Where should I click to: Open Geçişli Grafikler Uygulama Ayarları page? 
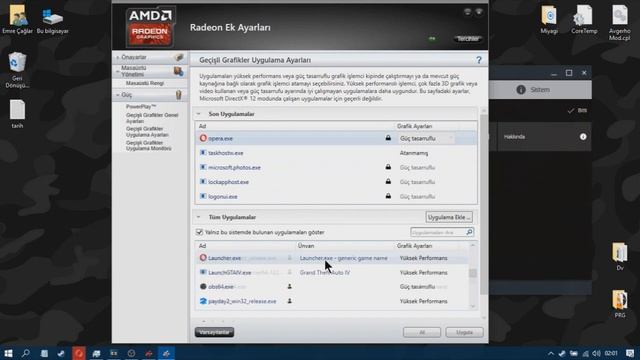[x=147, y=131]
